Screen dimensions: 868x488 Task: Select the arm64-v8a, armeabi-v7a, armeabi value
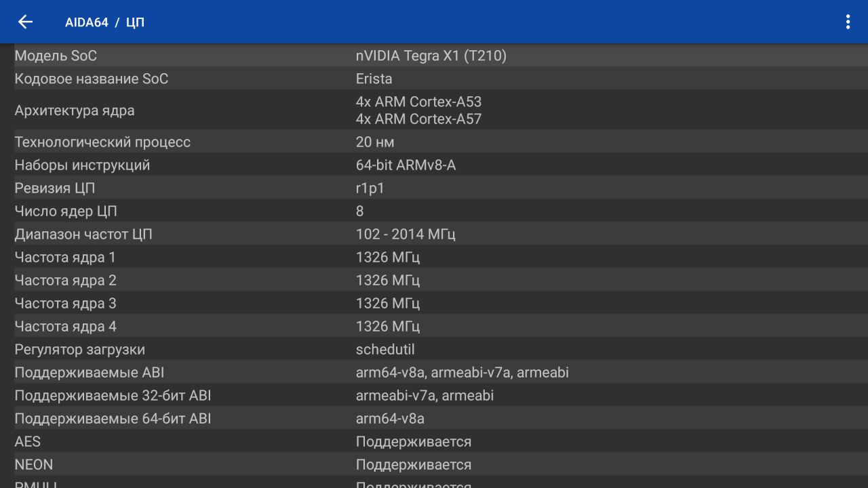pyautogui.click(x=462, y=373)
